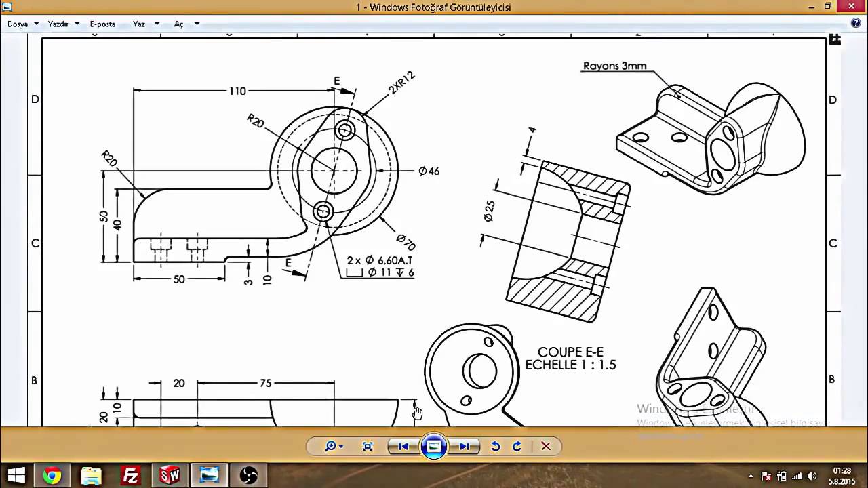Image resolution: width=868 pixels, height=488 pixels.
Task: Go to the next photo
Action: 465,446
